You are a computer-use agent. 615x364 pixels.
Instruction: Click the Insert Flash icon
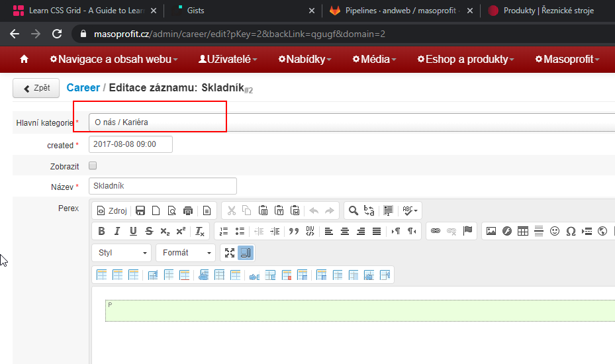[507, 231]
